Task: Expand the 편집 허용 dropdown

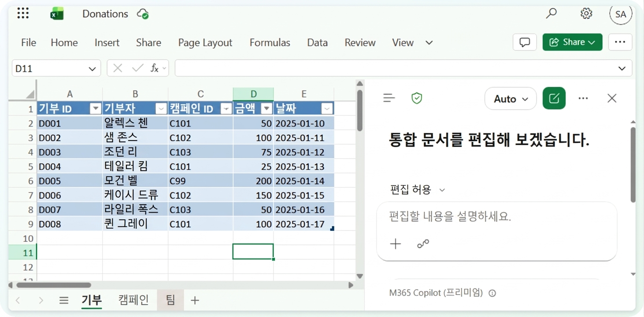Action: (x=418, y=190)
